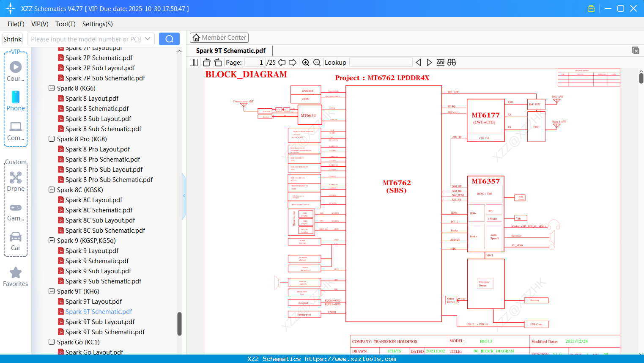Screen dimensions: 644x363
Task: Switch to the Spark 9T Schematic.pdf tab
Action: click(x=230, y=50)
